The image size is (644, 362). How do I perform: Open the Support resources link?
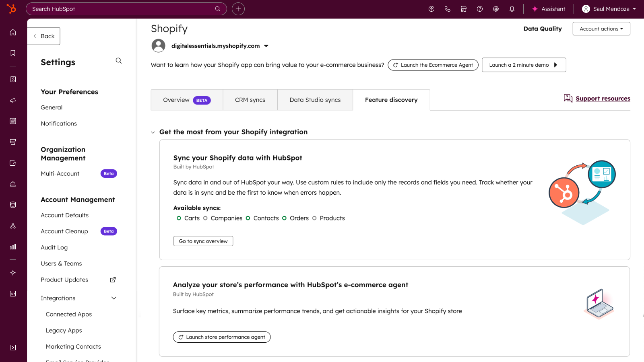(x=603, y=98)
